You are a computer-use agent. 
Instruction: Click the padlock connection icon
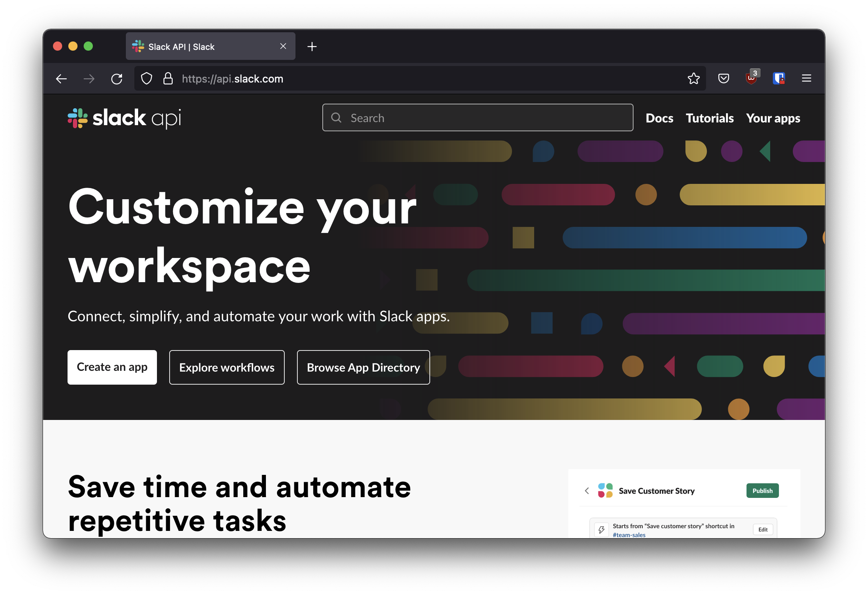(x=168, y=78)
